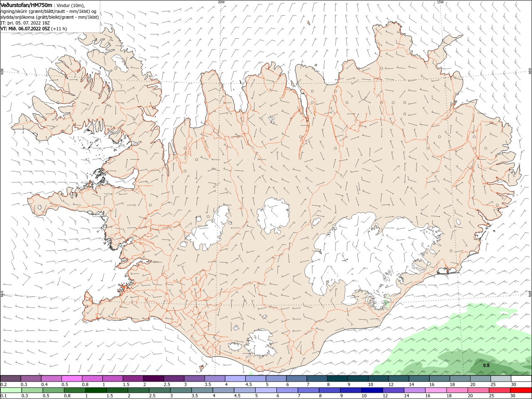Click the deep navy blue 10 swatch, lower row
This screenshot has height=399, width=532.
372,391
